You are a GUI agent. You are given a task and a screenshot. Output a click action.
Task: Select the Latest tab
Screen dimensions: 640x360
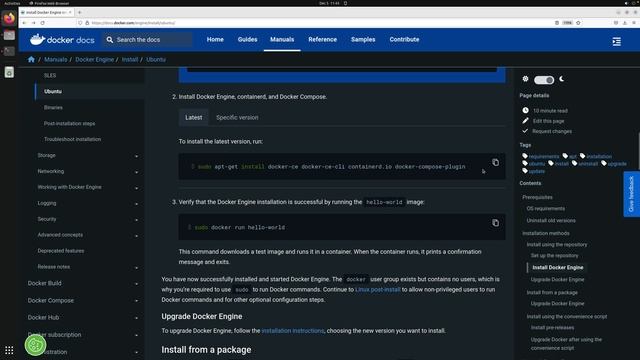193,118
